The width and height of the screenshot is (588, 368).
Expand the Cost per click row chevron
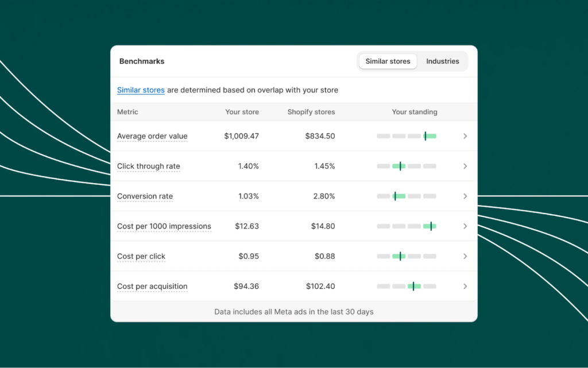tap(465, 256)
